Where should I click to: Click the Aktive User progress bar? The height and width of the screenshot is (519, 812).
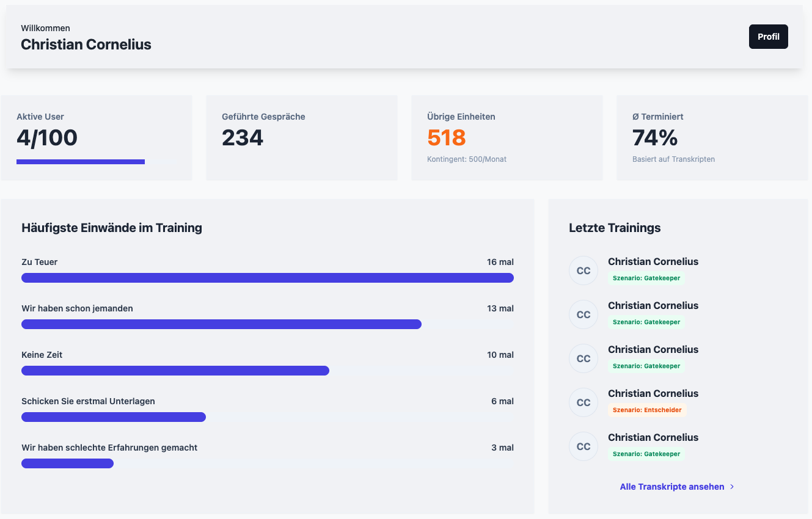(80, 161)
